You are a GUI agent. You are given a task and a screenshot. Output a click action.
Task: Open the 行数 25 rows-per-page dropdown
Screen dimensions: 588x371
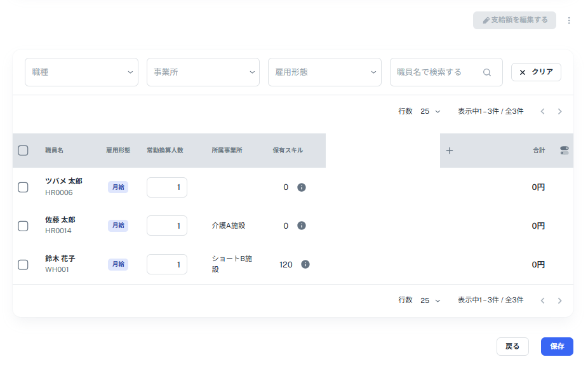(428, 111)
